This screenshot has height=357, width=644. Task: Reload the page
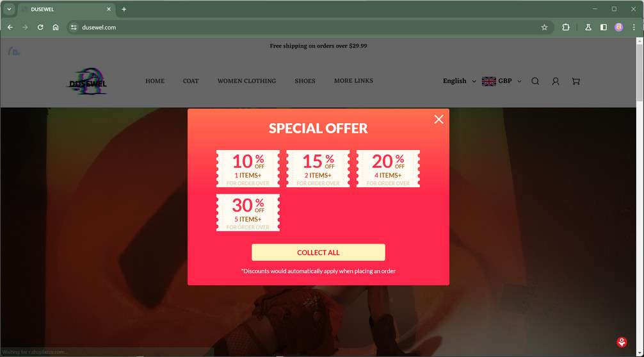[40, 27]
